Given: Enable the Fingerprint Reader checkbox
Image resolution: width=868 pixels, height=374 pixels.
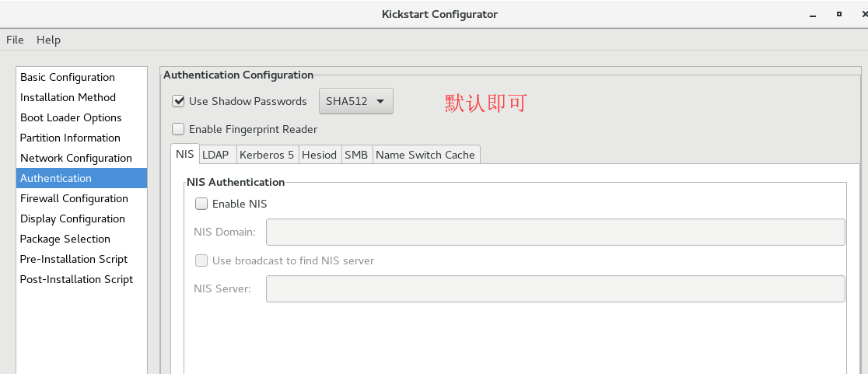Looking at the screenshot, I should coord(178,129).
